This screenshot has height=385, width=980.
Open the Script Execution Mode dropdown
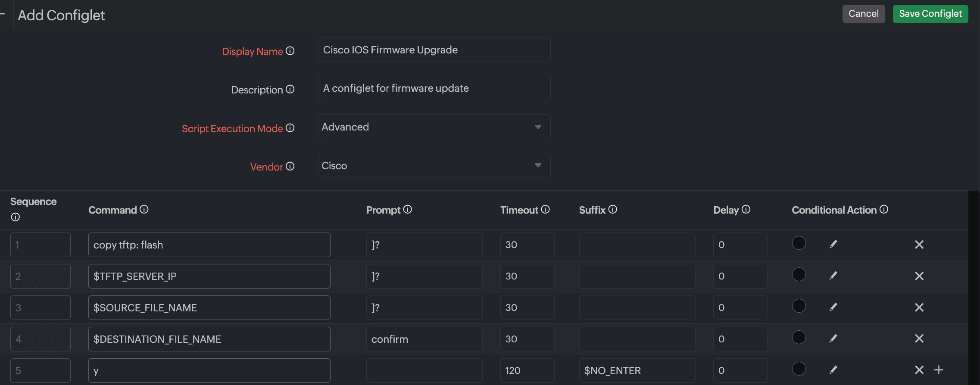434,127
